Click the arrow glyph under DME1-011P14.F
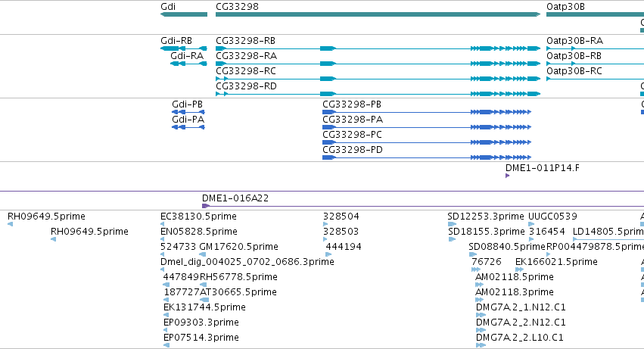The height and width of the screenshot is (349, 644). tap(507, 176)
